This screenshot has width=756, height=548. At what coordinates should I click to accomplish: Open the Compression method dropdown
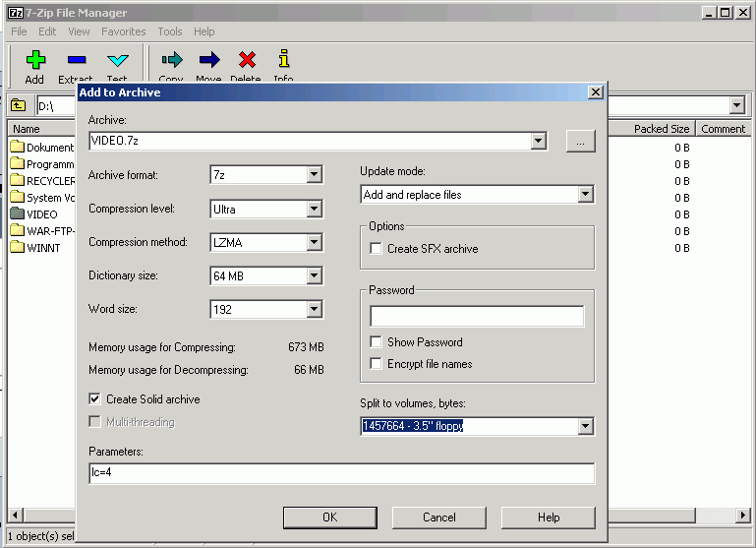click(314, 242)
